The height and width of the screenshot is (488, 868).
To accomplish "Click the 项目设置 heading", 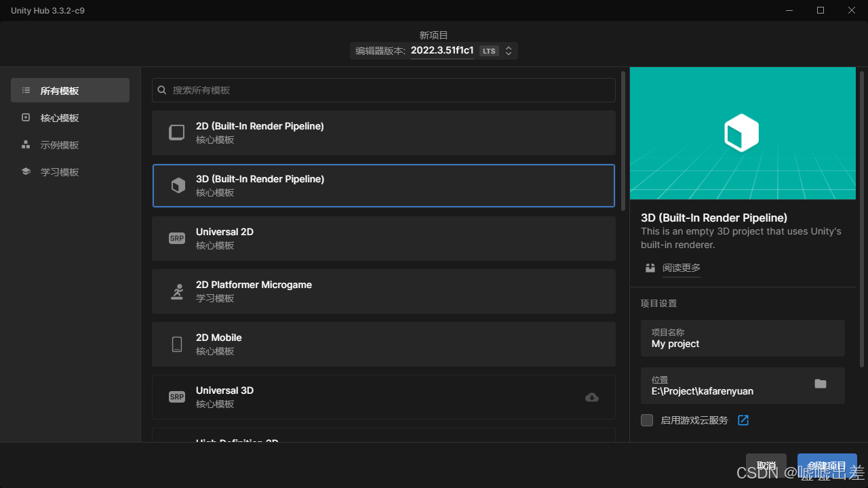I will click(658, 303).
